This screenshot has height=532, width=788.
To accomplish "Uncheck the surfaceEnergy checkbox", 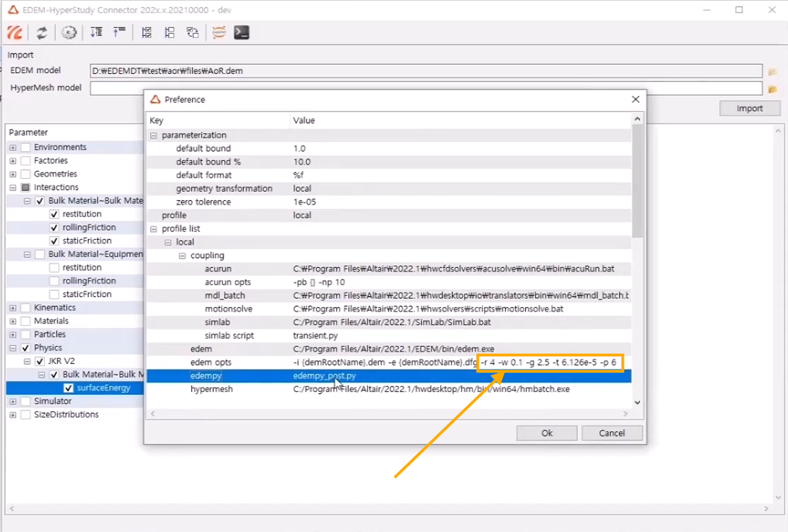I will [x=69, y=388].
